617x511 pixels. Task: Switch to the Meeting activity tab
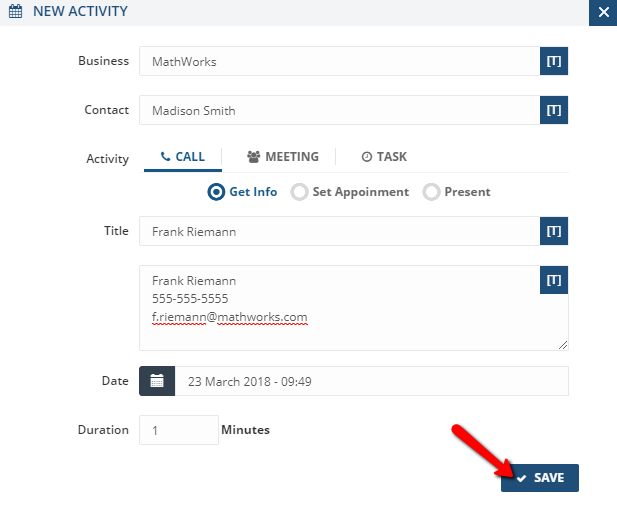coord(283,157)
